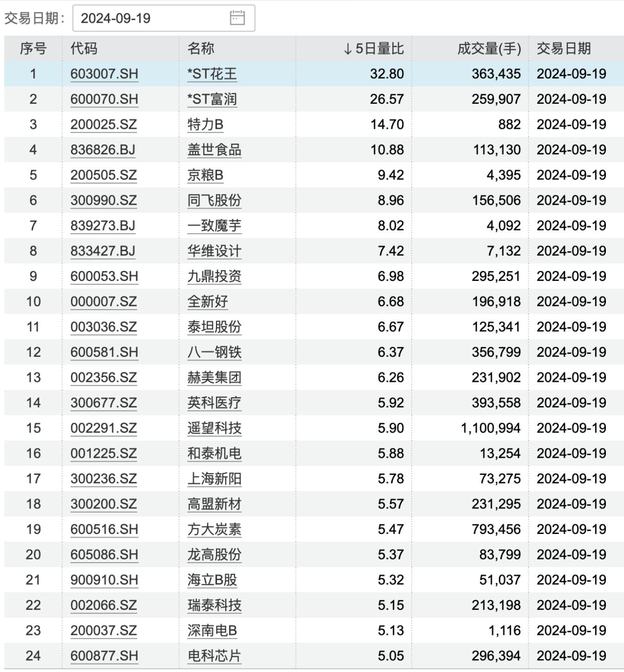This screenshot has width=624, height=672.
Task: Open stock code 300200.SZ
Action: coord(104,504)
